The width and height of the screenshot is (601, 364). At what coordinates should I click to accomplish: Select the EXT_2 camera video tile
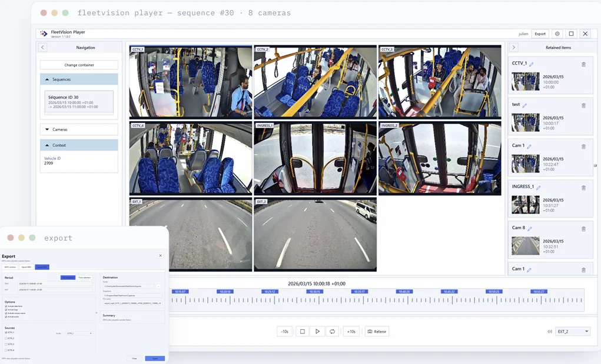click(315, 235)
